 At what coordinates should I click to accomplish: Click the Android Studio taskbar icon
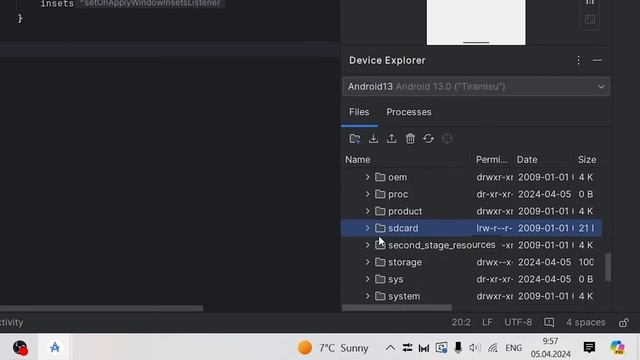click(55, 347)
